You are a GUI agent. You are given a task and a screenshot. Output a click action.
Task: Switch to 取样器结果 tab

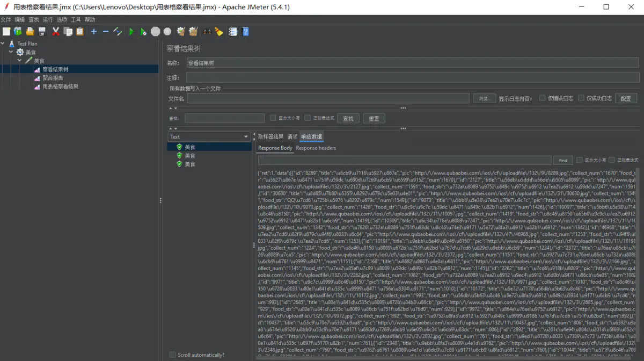(270, 136)
